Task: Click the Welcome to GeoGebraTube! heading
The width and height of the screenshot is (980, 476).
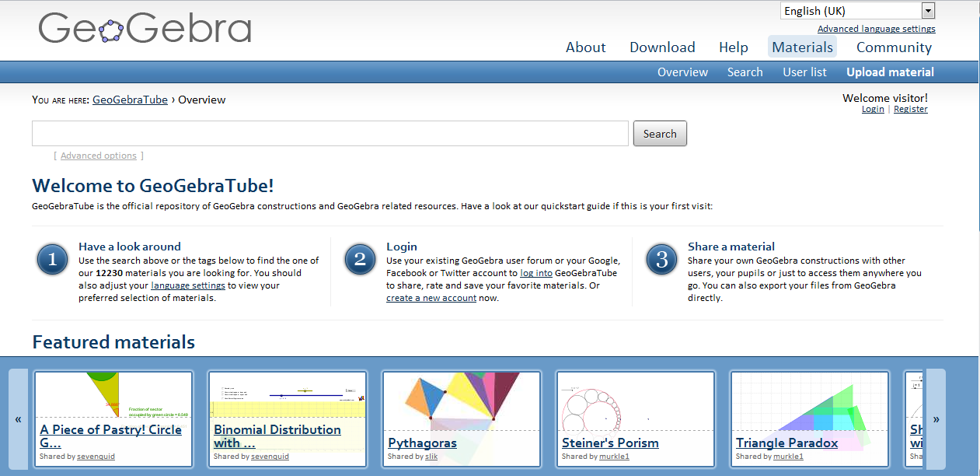Action: [153, 186]
